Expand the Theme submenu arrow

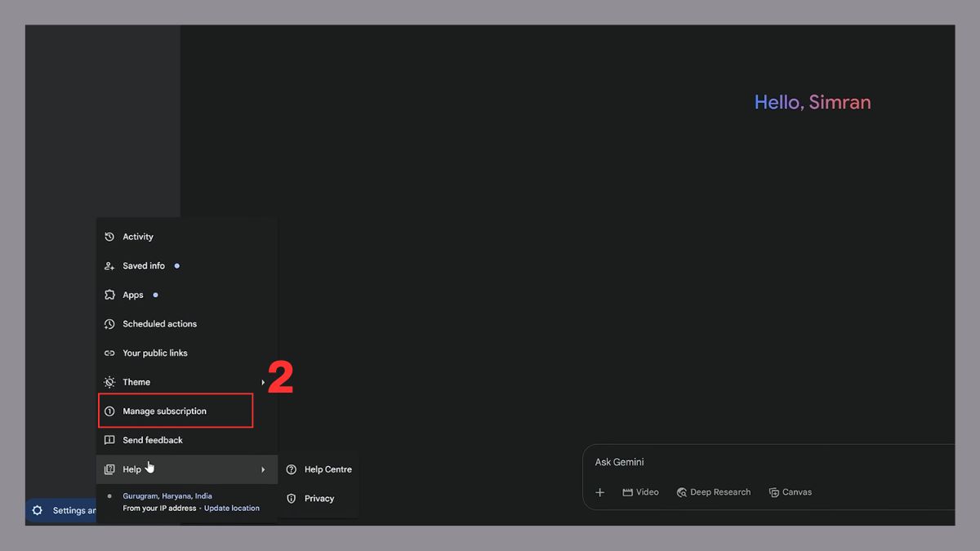click(x=263, y=382)
